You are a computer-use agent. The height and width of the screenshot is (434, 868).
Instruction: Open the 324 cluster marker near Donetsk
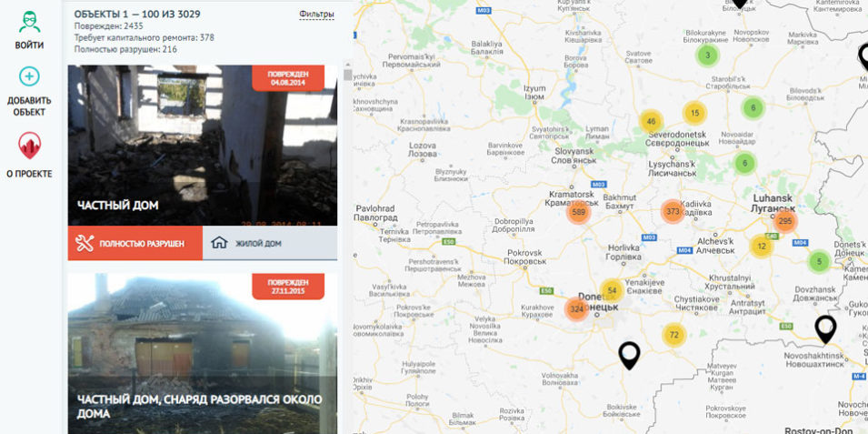(577, 309)
